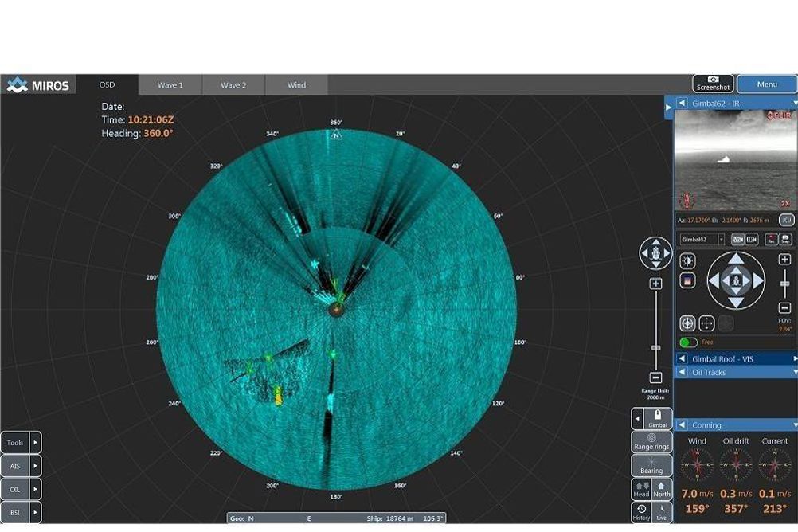
Task: Collapse the Gimbal Roof - VIS panel header
Action: [x=682, y=359]
